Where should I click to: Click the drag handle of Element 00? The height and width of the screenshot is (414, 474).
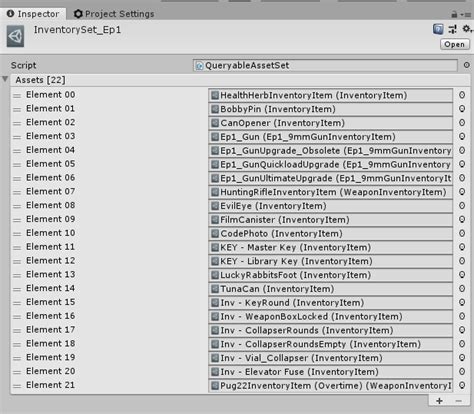coord(17,96)
